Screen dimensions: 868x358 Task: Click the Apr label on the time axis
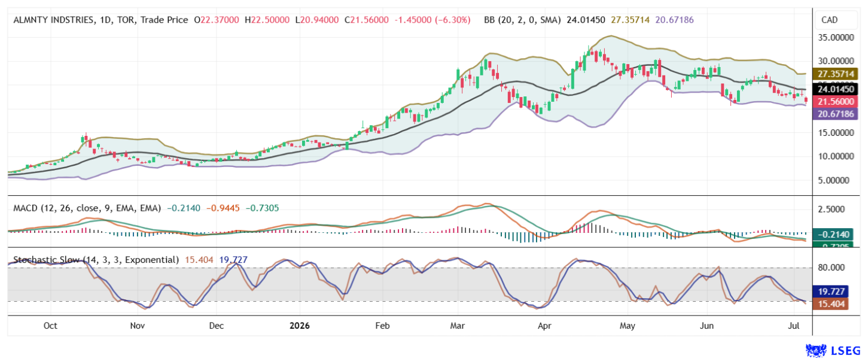544,326
